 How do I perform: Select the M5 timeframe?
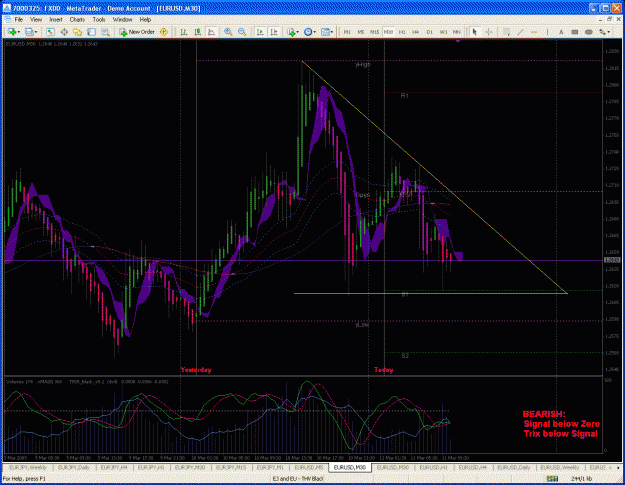click(x=360, y=32)
